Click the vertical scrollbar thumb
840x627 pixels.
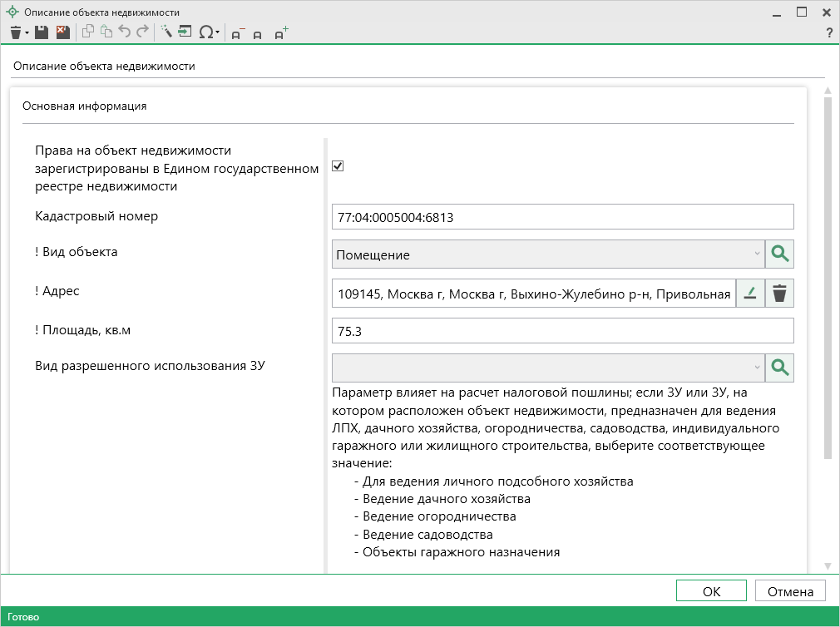pos(828,278)
